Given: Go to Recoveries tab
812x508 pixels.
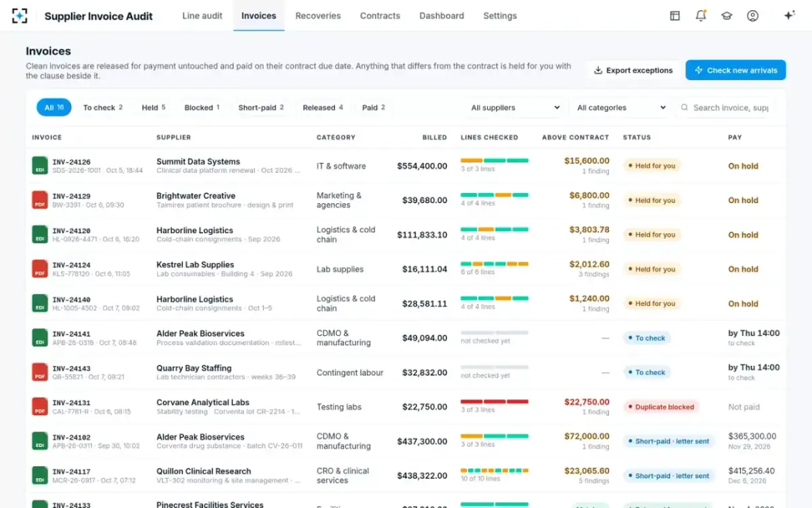Looking at the screenshot, I should click(318, 16).
